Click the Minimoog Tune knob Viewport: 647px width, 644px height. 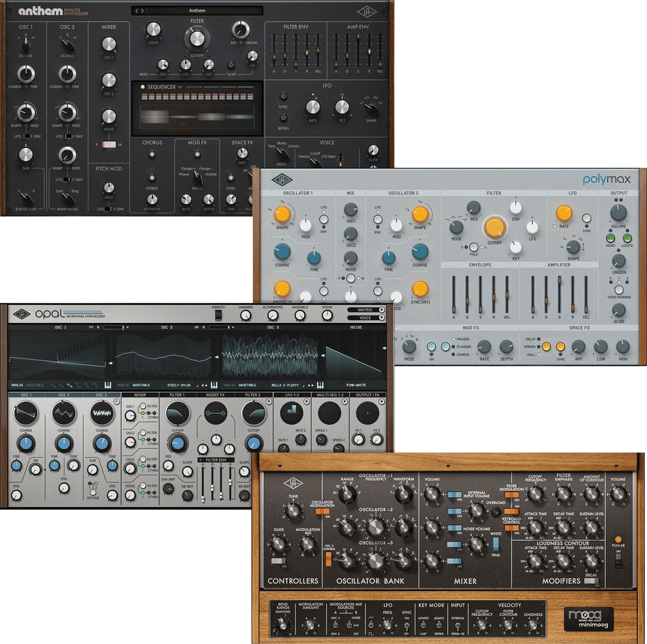(293, 512)
